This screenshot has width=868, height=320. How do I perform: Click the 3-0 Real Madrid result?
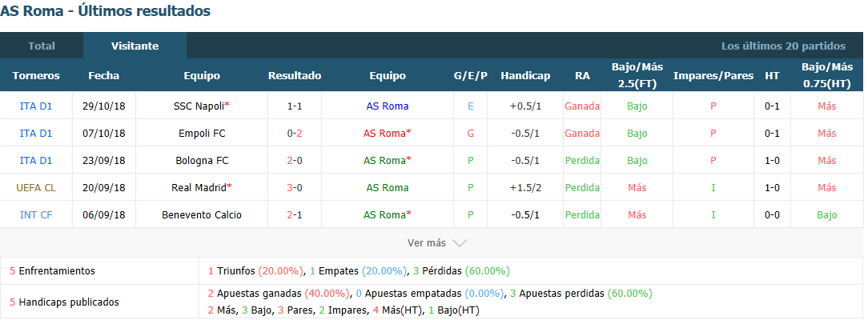point(295,188)
